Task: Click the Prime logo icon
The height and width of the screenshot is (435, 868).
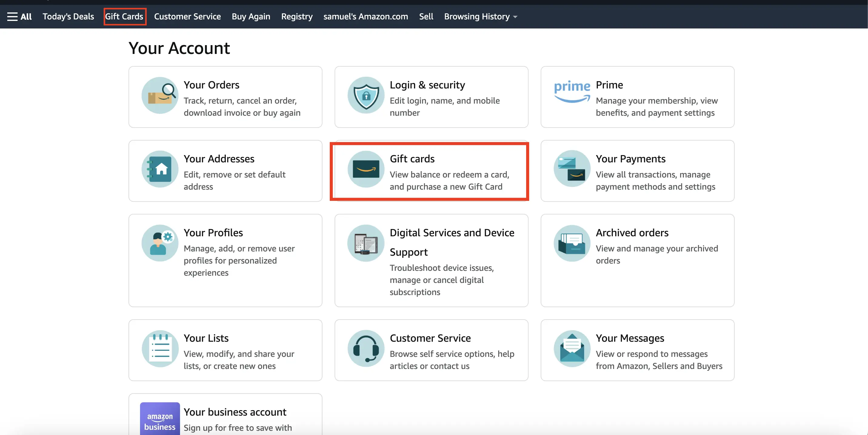Action: [x=572, y=91]
